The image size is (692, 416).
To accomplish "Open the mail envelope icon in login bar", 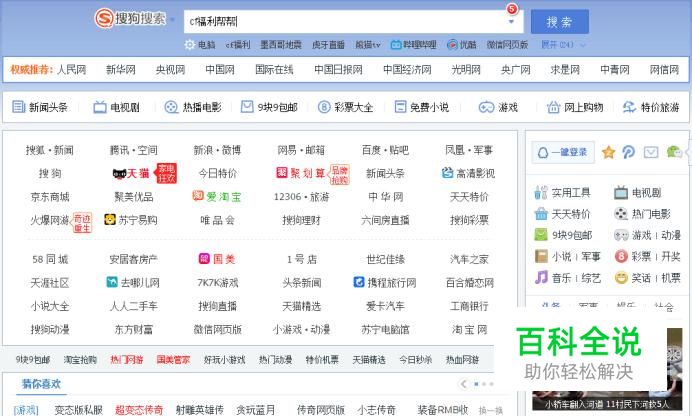I will (651, 152).
